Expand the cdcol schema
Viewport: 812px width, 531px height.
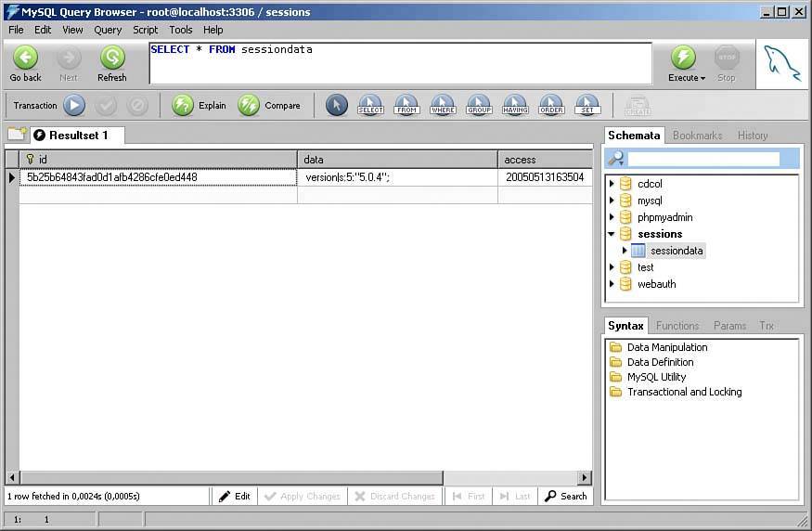pos(612,184)
